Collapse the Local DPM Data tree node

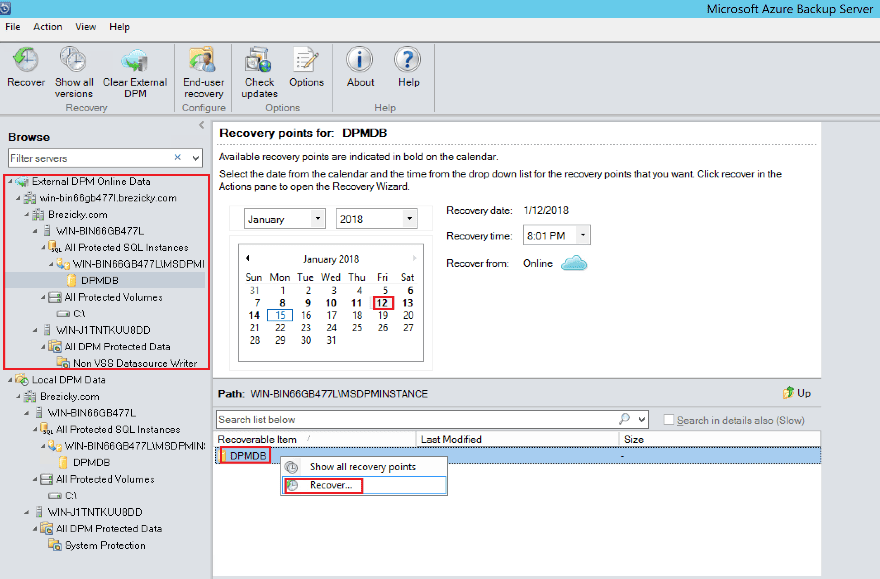(10, 380)
